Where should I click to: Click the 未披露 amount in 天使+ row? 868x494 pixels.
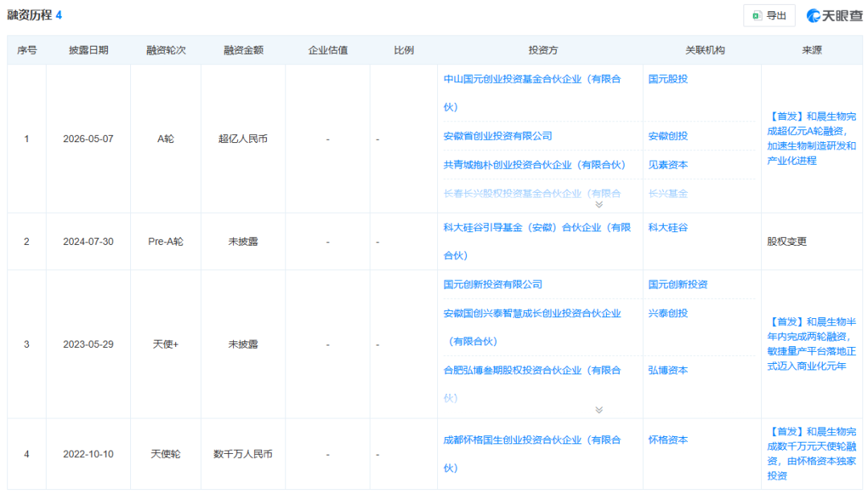[x=243, y=344]
